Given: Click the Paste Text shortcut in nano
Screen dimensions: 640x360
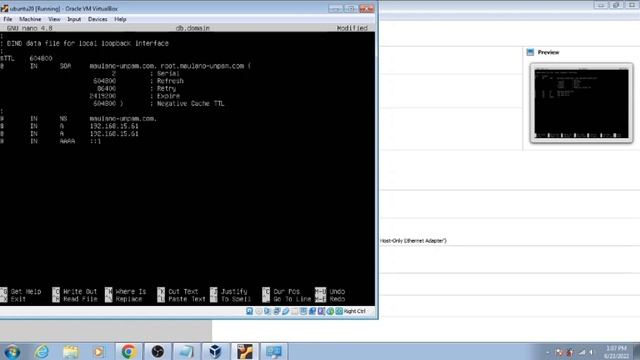Looking at the screenshot, I should click(182, 299).
